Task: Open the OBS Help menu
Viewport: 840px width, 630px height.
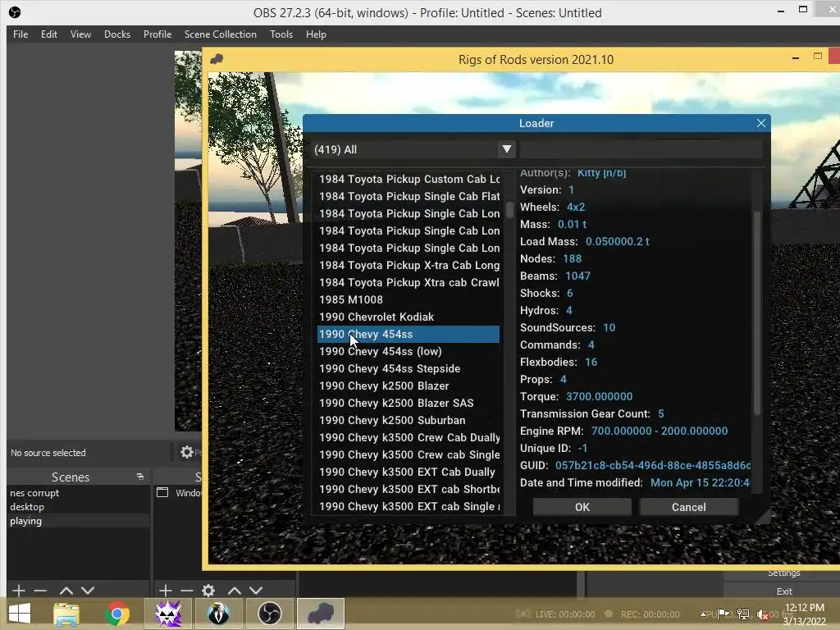Action: point(316,34)
